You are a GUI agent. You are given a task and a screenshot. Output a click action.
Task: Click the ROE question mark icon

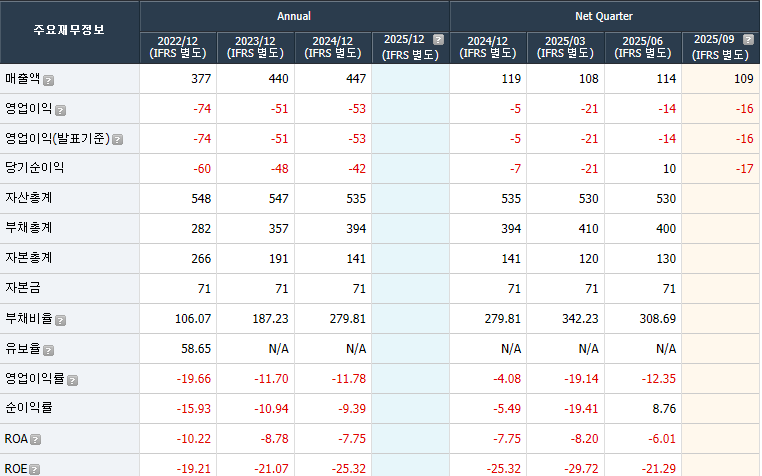click(x=35, y=469)
